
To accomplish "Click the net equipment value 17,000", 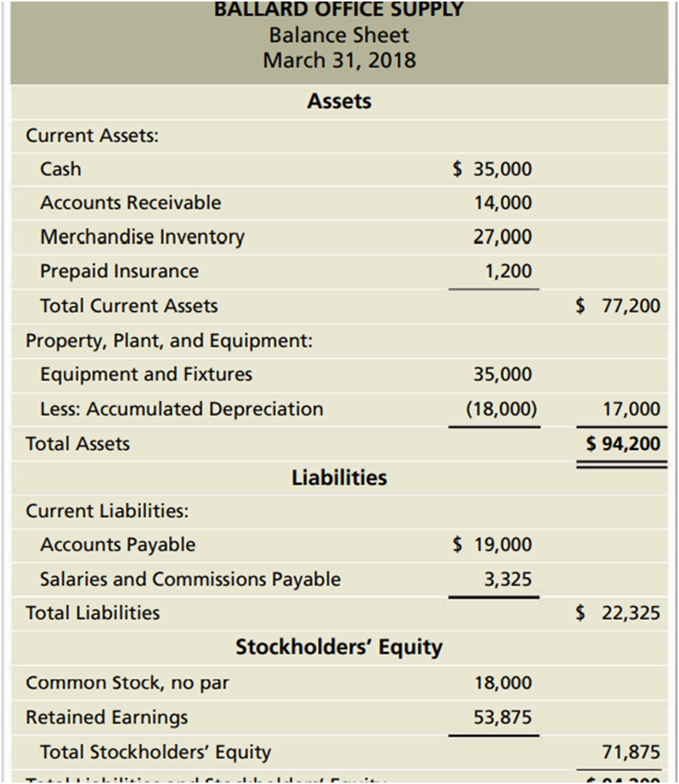I will coord(631,409).
